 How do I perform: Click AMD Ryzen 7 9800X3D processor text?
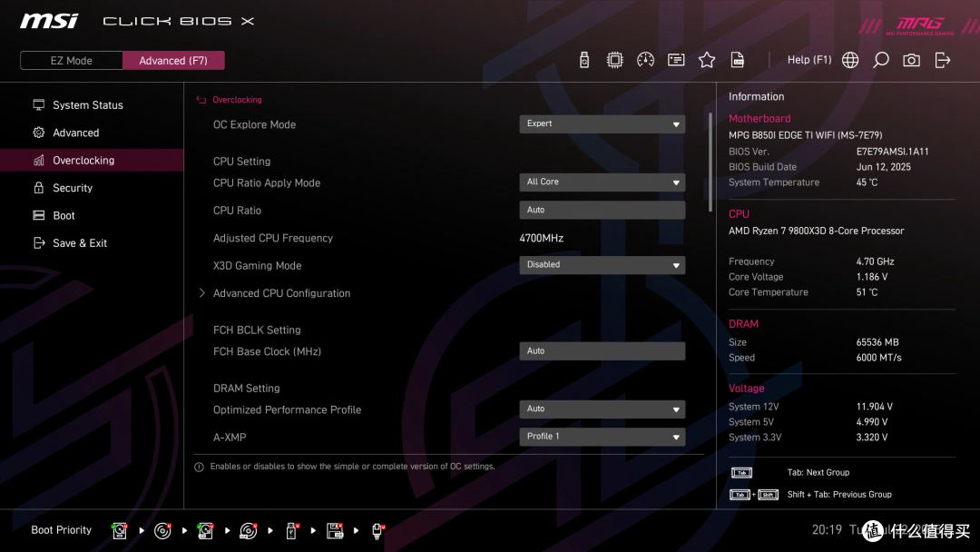(817, 231)
